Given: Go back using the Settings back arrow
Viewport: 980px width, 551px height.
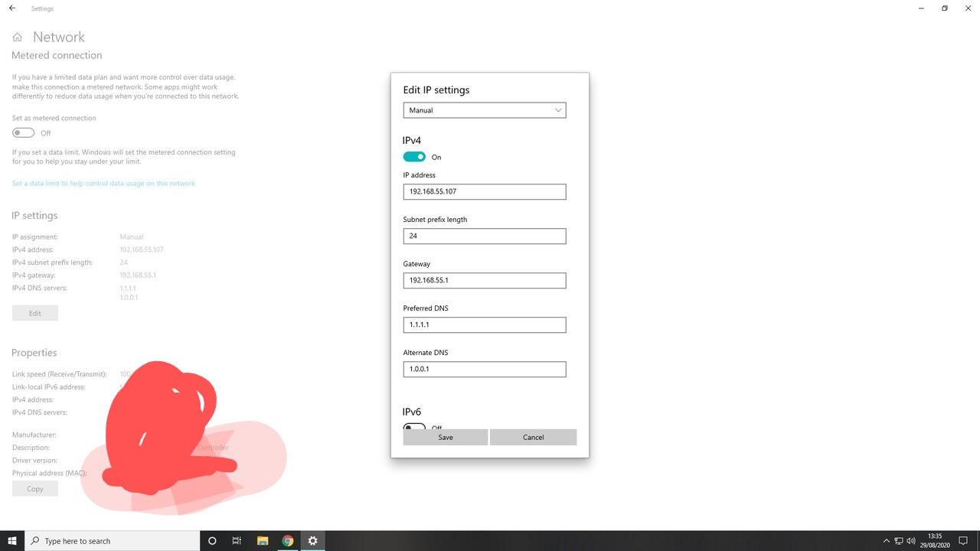Looking at the screenshot, I should pos(11,8).
